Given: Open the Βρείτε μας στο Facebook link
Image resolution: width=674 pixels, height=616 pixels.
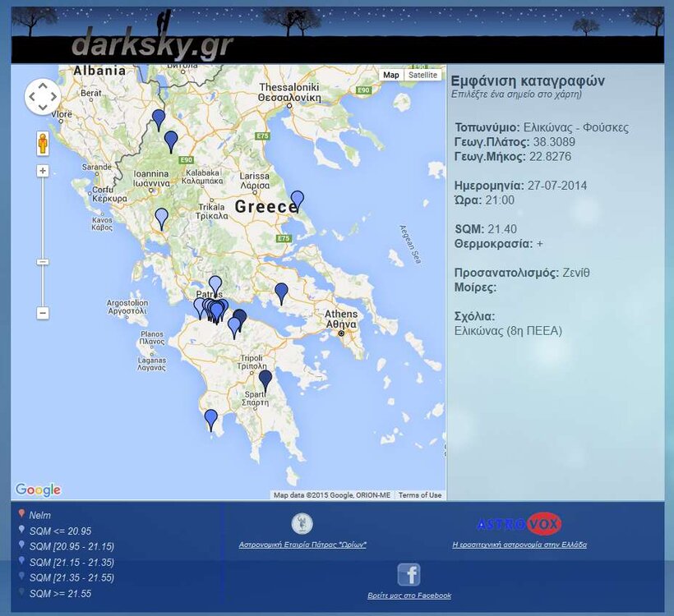Looking at the screenshot, I should click(409, 595).
